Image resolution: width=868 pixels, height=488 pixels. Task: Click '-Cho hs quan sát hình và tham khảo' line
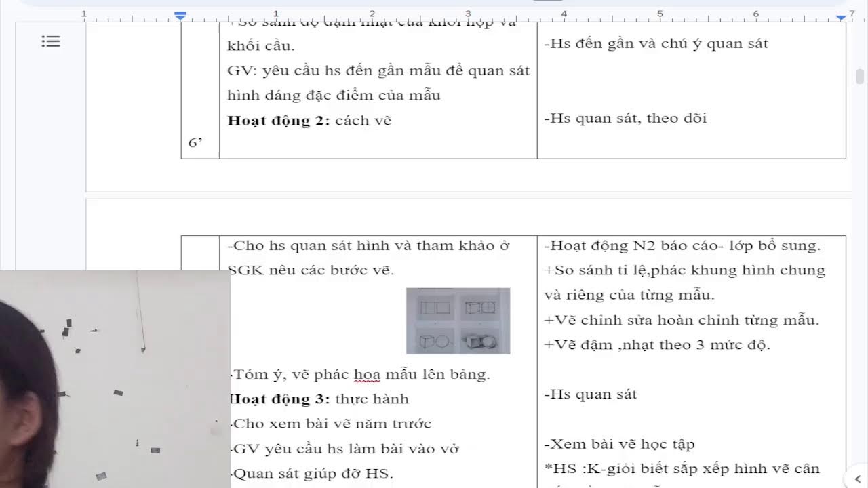point(368,246)
